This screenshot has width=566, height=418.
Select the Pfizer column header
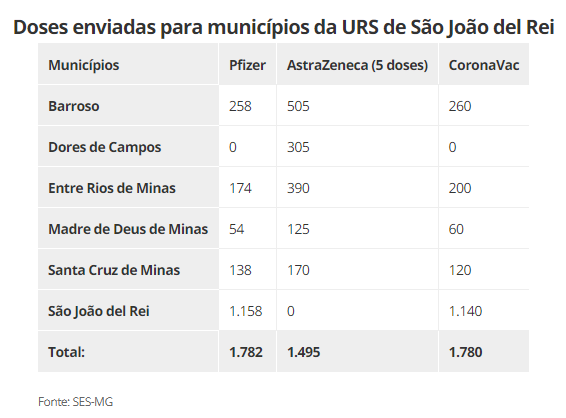(x=247, y=65)
